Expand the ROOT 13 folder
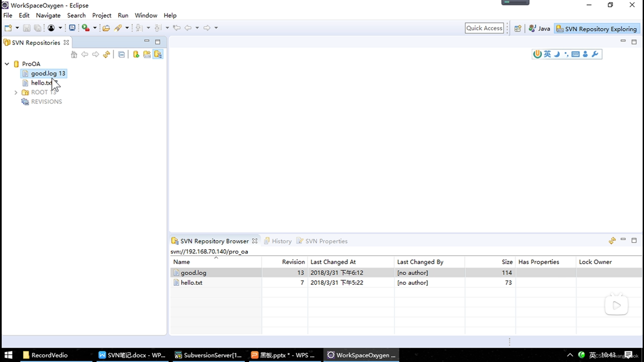The height and width of the screenshot is (362, 644). [x=16, y=93]
